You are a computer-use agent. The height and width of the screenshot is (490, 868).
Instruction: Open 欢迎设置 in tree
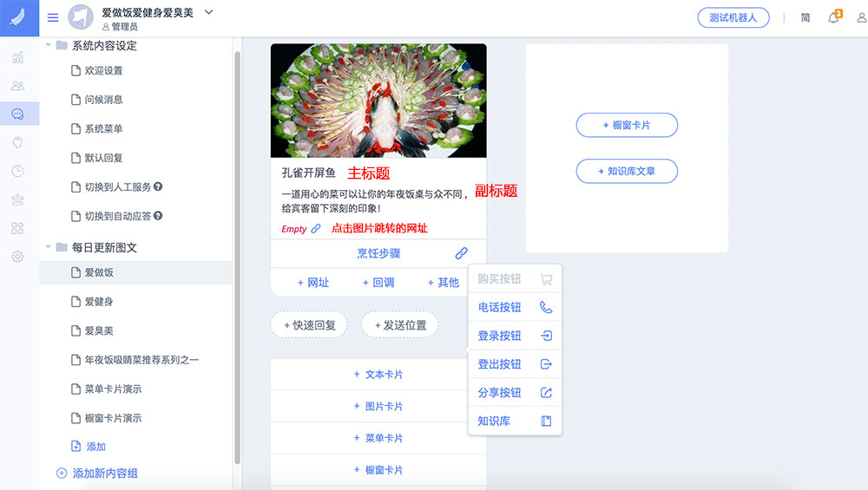tap(103, 71)
